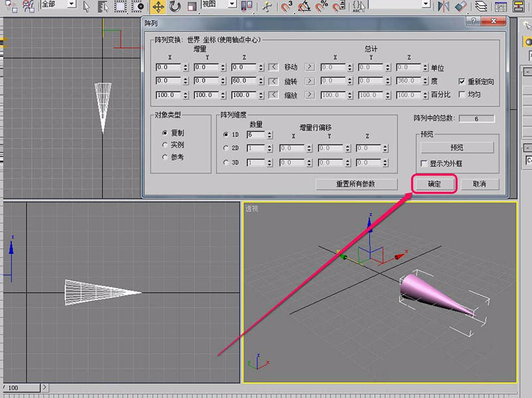
Task: Click the rectangular selection region icon
Action: [120, 7]
